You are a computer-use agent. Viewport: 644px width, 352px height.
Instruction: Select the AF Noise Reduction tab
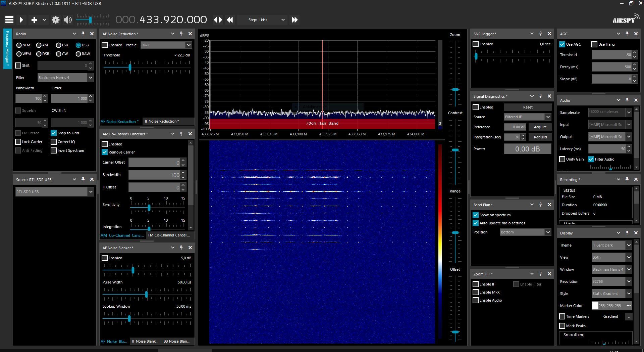120,121
